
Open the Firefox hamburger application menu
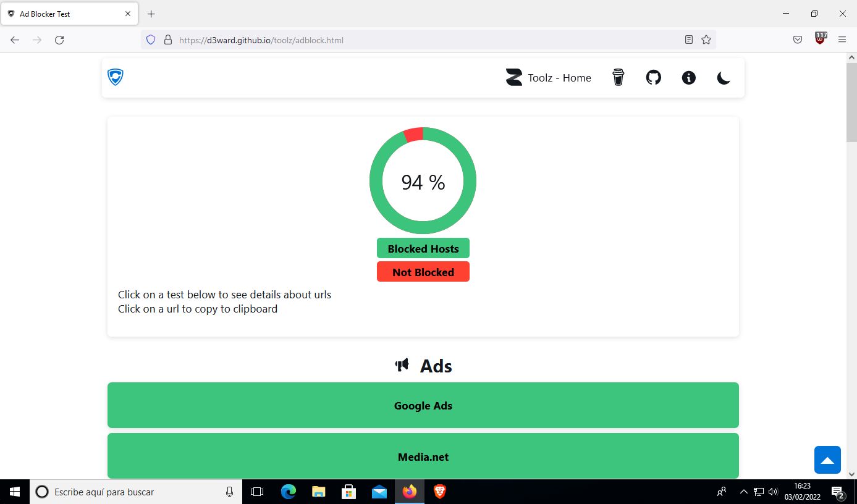pos(842,40)
